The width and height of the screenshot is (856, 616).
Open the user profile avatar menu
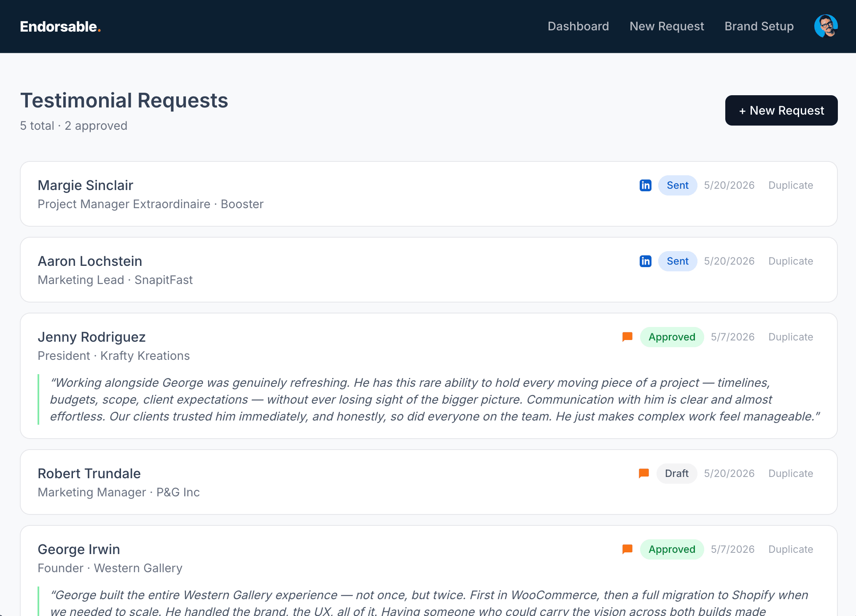point(826,26)
